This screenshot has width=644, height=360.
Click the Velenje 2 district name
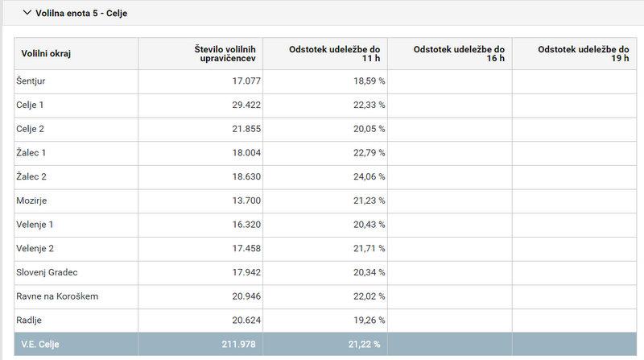pos(35,249)
